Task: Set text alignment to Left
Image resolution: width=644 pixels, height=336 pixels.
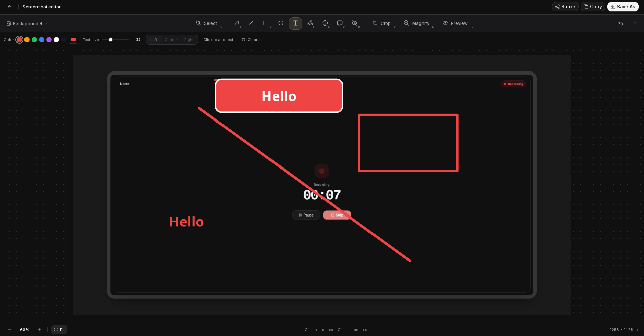Action: click(154, 40)
